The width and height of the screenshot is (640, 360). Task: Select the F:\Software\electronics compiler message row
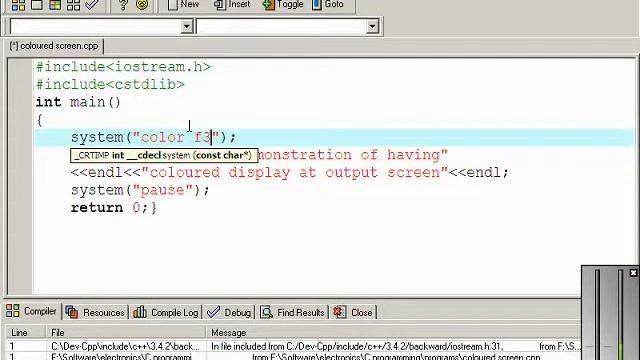click(293, 357)
